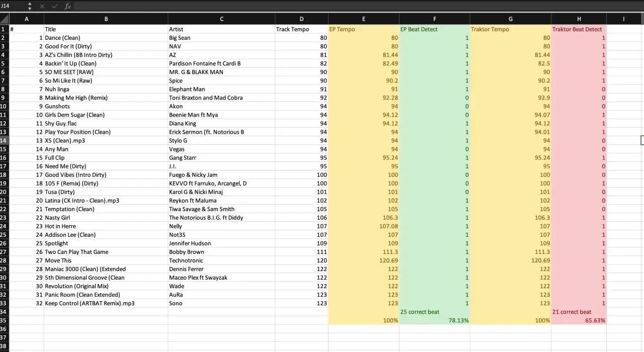Screen dimensions: 644x352
Task: Click the Name Box stepper arrows
Action: 30,6
